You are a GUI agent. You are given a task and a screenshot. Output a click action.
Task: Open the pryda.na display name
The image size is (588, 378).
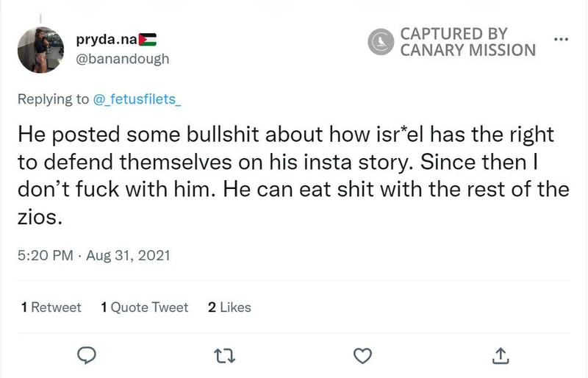107,39
